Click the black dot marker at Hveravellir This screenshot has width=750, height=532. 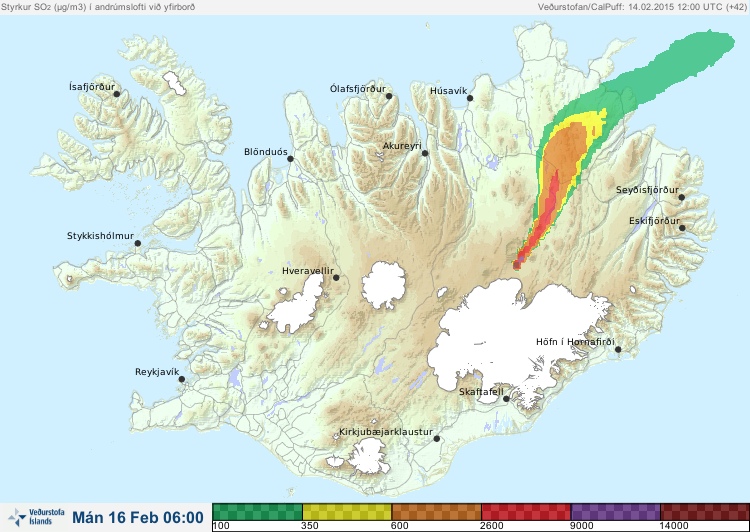tap(336, 277)
